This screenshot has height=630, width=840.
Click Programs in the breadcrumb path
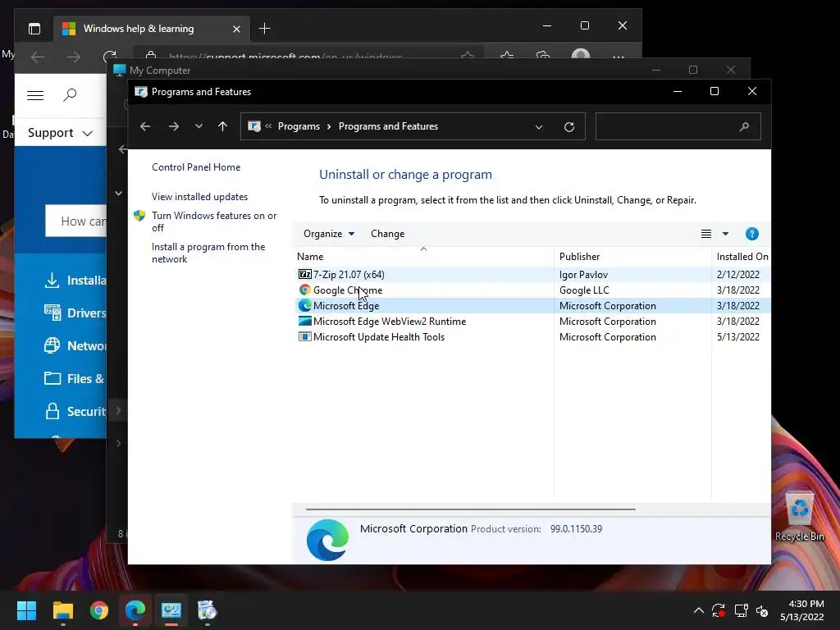(299, 126)
